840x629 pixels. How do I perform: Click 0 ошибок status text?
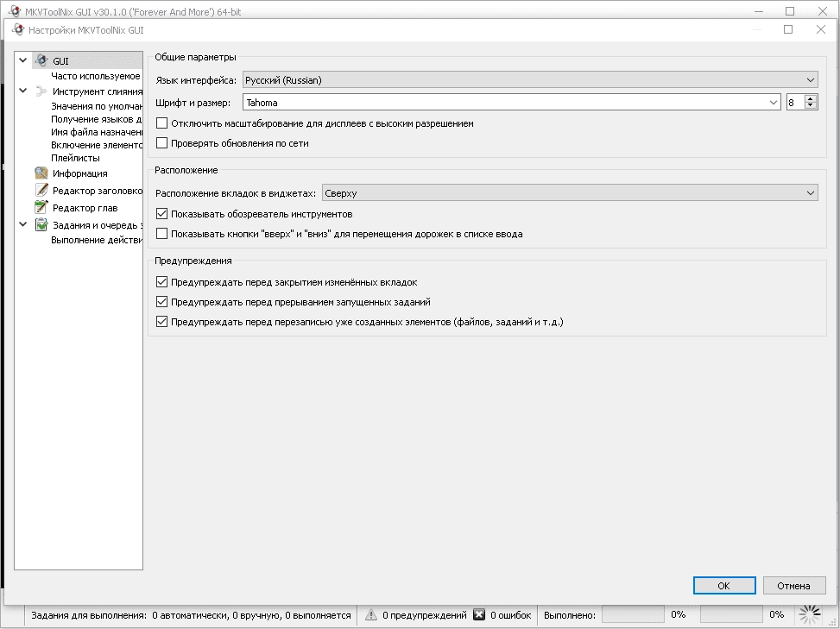(510, 615)
